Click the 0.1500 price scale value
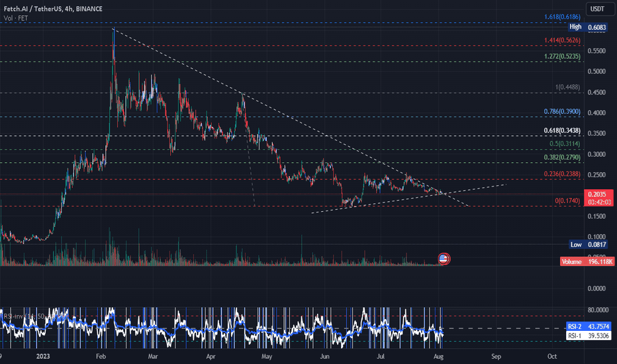Viewport: 617px width, 364px height. (x=596, y=216)
